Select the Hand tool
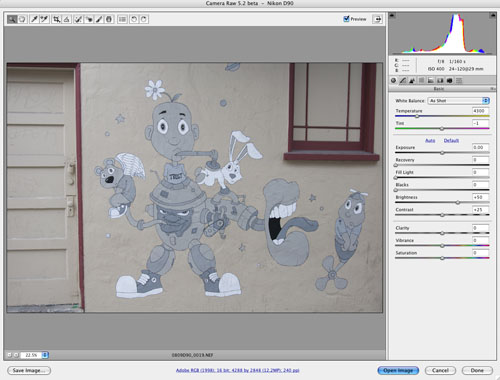The width and height of the screenshot is (500, 380). (22, 19)
